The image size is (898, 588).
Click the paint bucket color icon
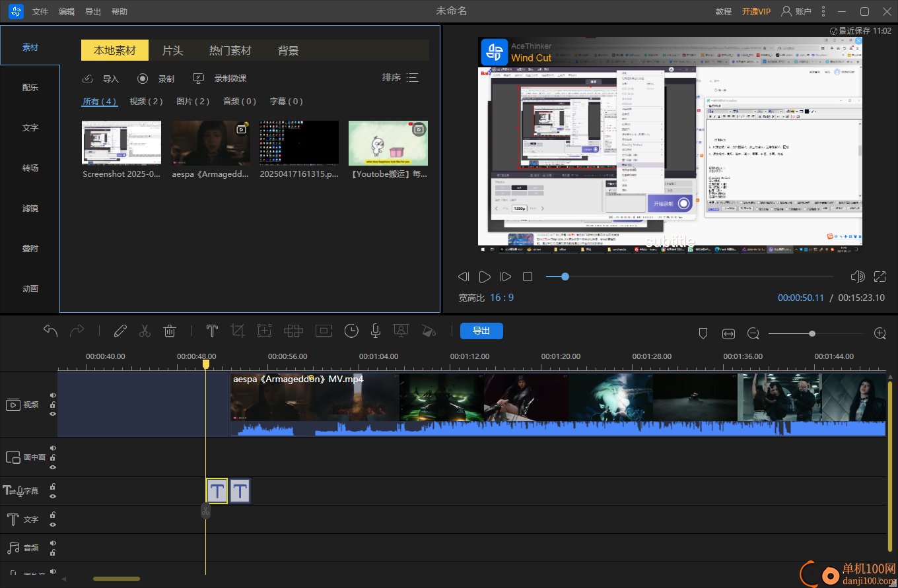pyautogui.click(x=429, y=331)
